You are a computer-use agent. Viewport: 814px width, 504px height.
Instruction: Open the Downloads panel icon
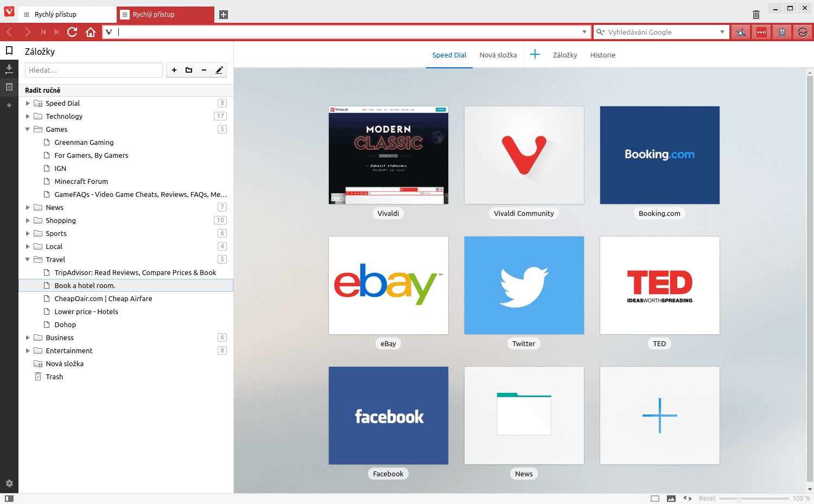9,69
